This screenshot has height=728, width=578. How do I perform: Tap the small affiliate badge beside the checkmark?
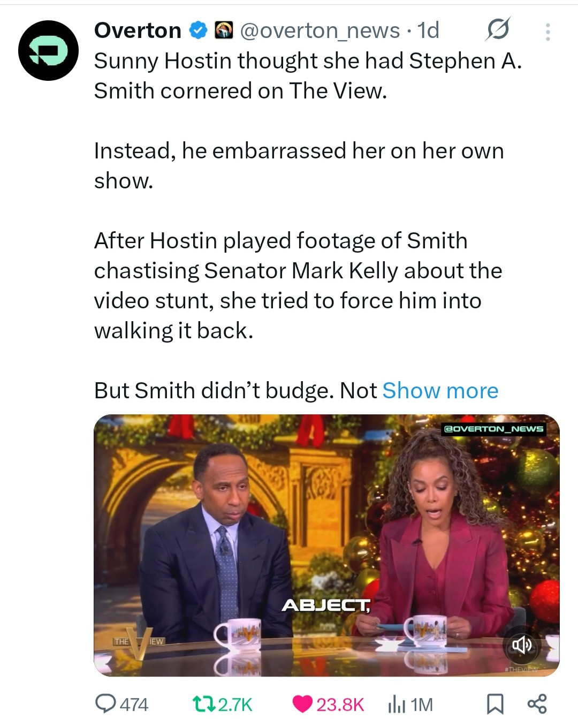(224, 31)
